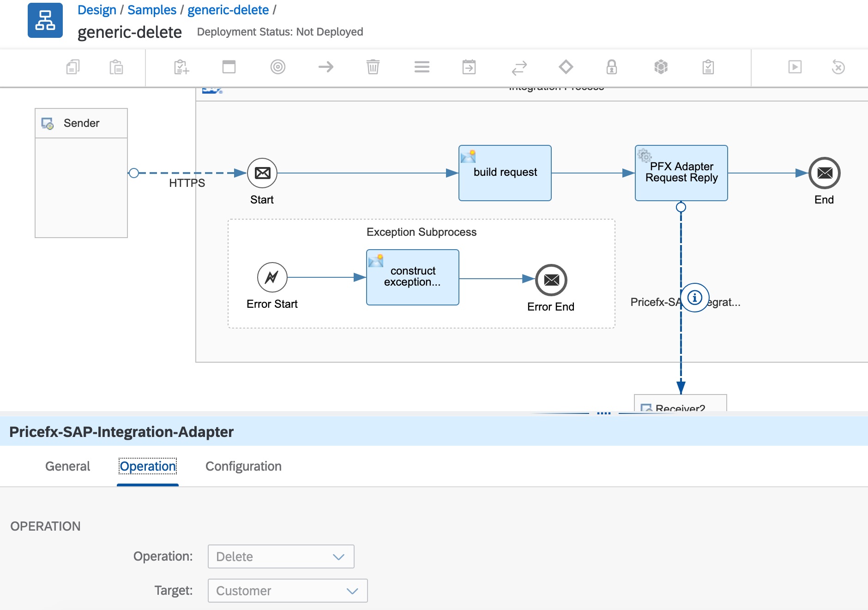Select the PFX Adapter Request Reply step
Image resolution: width=868 pixels, height=610 pixels.
point(681,173)
